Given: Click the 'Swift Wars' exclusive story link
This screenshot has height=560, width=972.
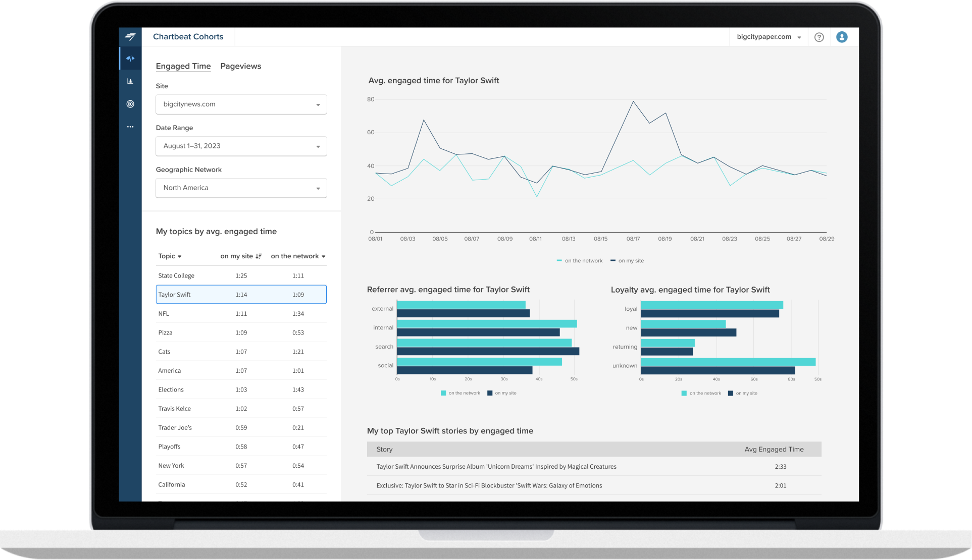Looking at the screenshot, I should 488,485.
